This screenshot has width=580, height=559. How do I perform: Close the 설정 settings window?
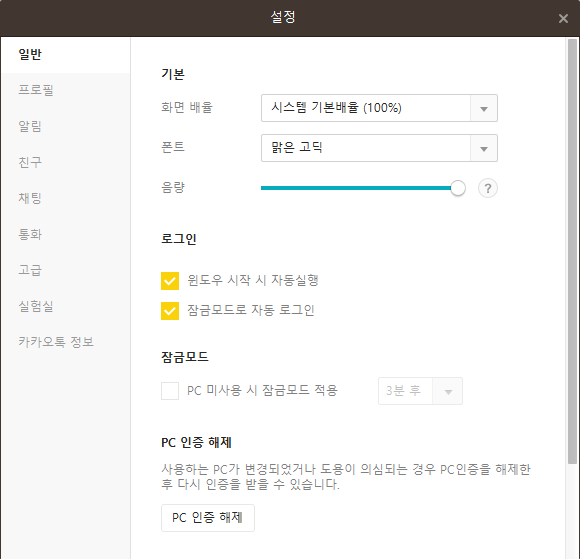click(x=563, y=18)
